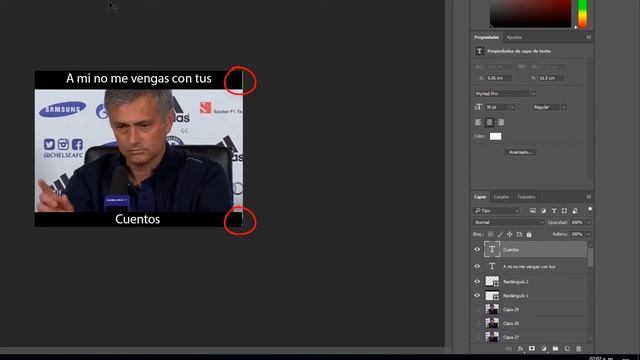
Task: Select the Cuentos layer thumbnail
Action: tap(492, 249)
